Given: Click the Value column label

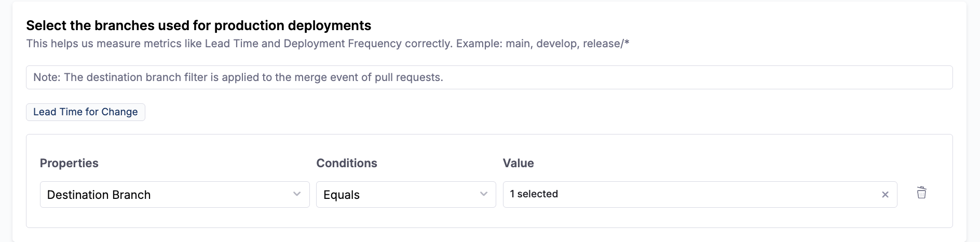Looking at the screenshot, I should coord(518,163).
